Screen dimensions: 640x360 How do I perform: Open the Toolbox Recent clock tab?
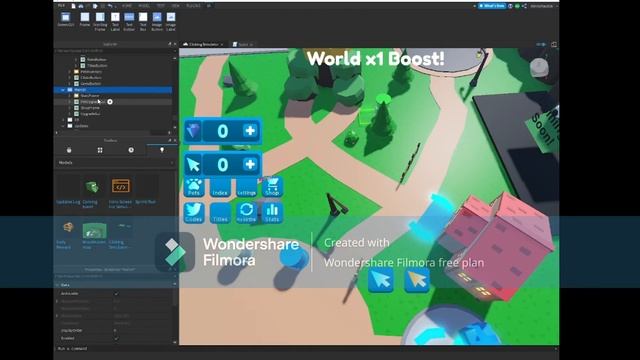tap(131, 150)
